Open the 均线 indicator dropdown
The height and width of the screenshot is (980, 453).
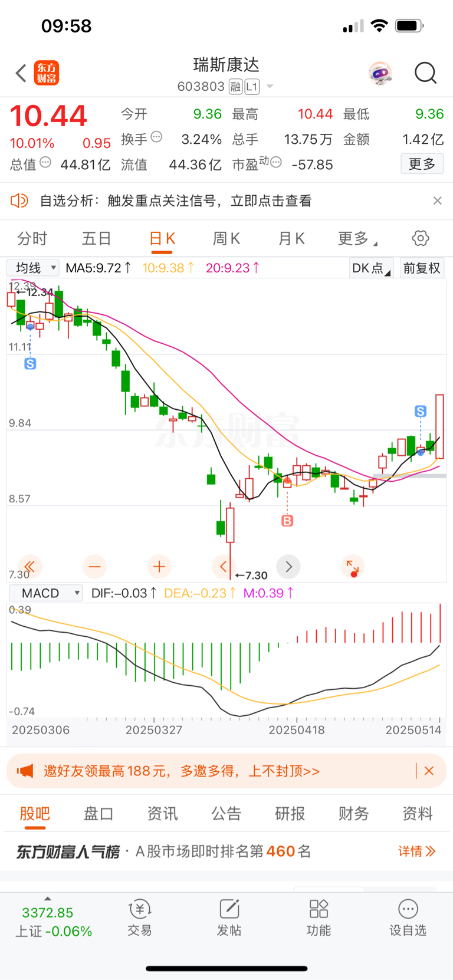33,268
